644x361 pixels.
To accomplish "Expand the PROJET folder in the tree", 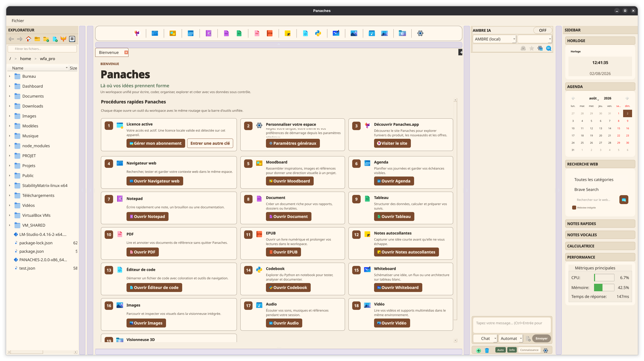I will 9,156.
